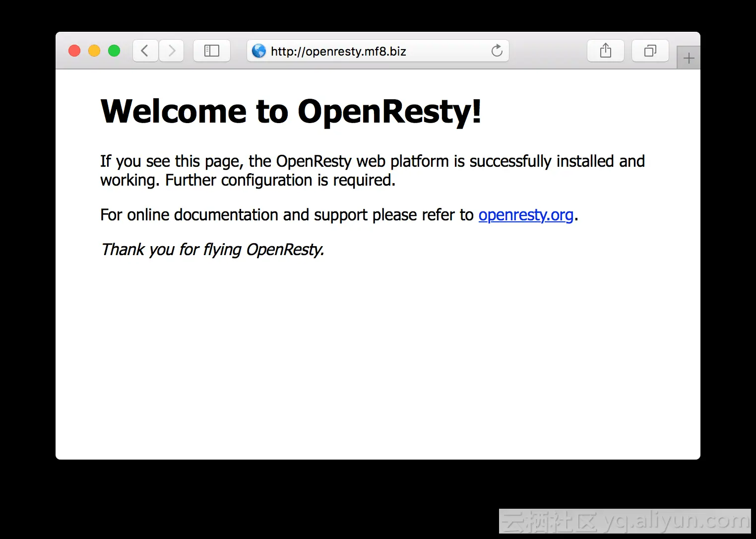
Task: Open a new tab with the plus button
Action: tap(689, 58)
